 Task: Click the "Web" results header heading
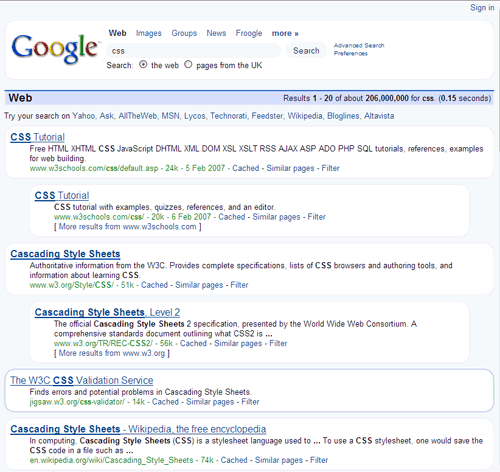[20, 98]
